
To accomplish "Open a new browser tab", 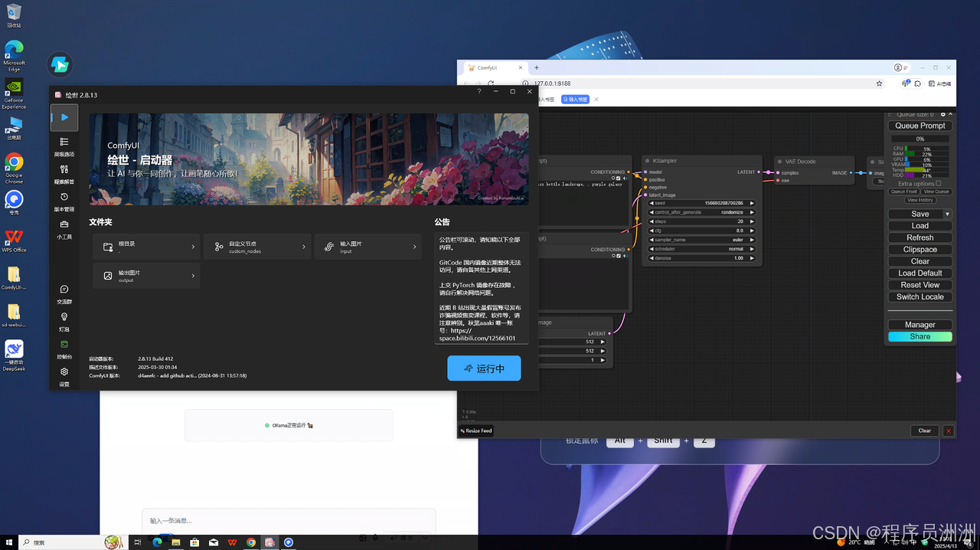I will [537, 67].
